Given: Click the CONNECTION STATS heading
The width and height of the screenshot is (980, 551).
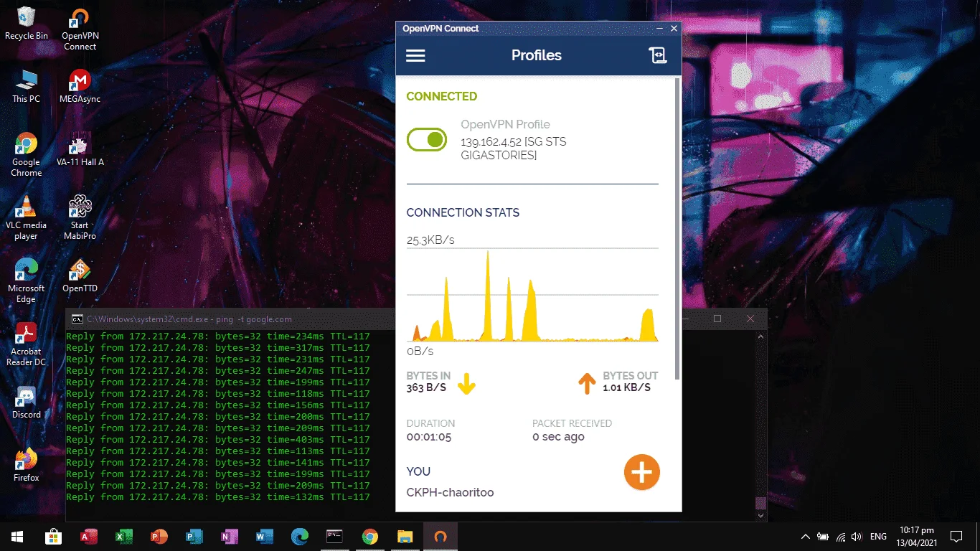Looking at the screenshot, I should coord(463,213).
